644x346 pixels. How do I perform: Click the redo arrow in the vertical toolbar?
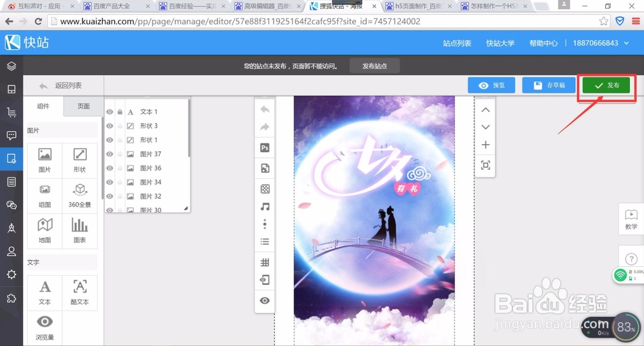click(265, 127)
